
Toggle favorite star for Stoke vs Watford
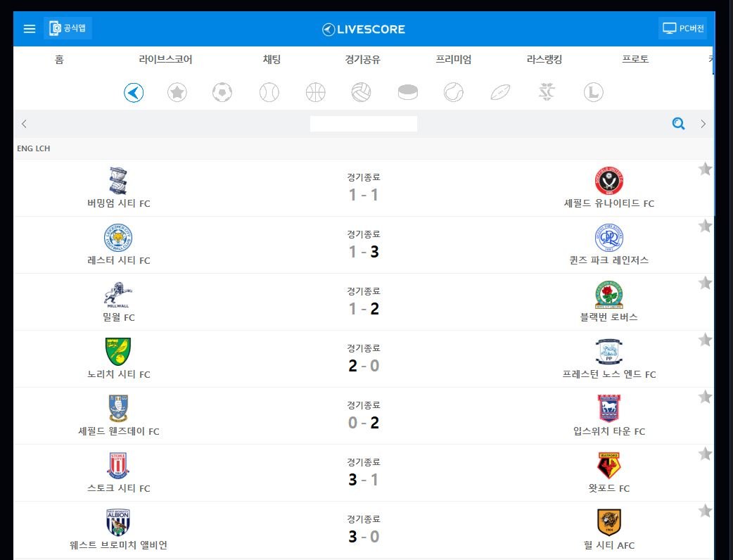[x=705, y=454]
